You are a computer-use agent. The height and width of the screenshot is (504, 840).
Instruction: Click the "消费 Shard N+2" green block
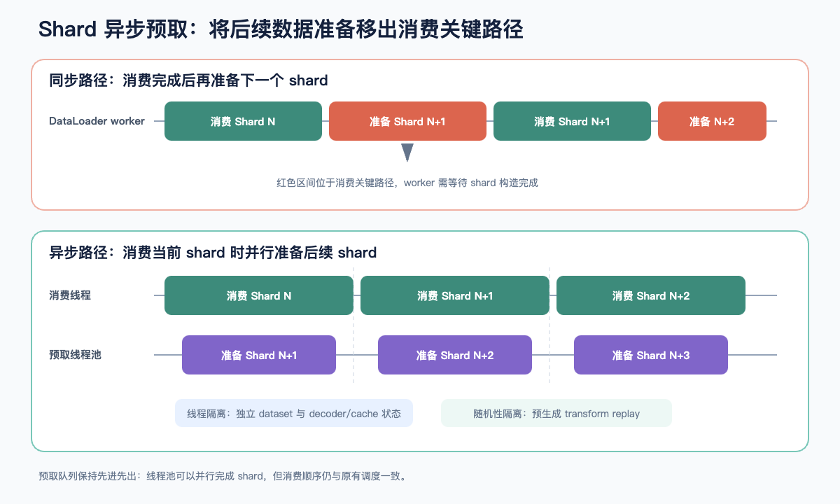tap(651, 295)
